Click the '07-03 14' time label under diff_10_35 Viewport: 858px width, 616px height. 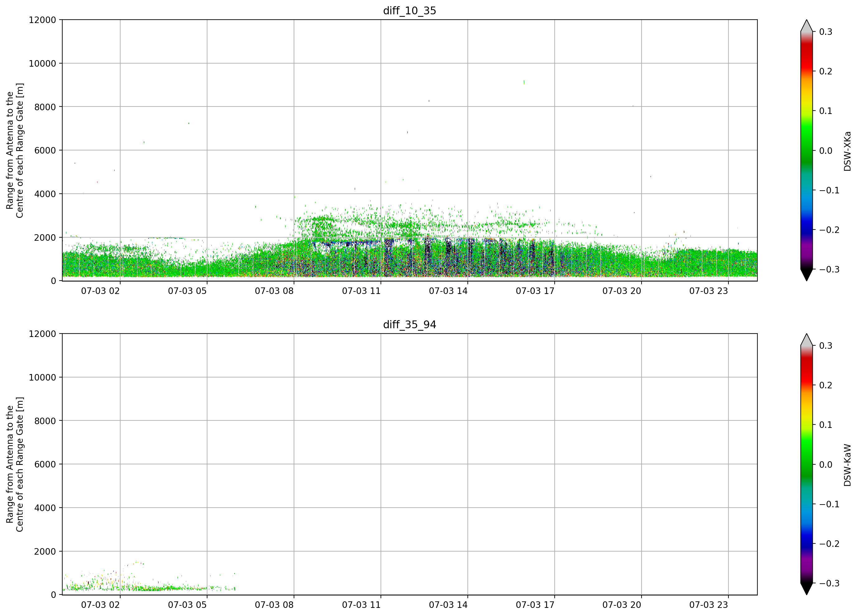[448, 291]
